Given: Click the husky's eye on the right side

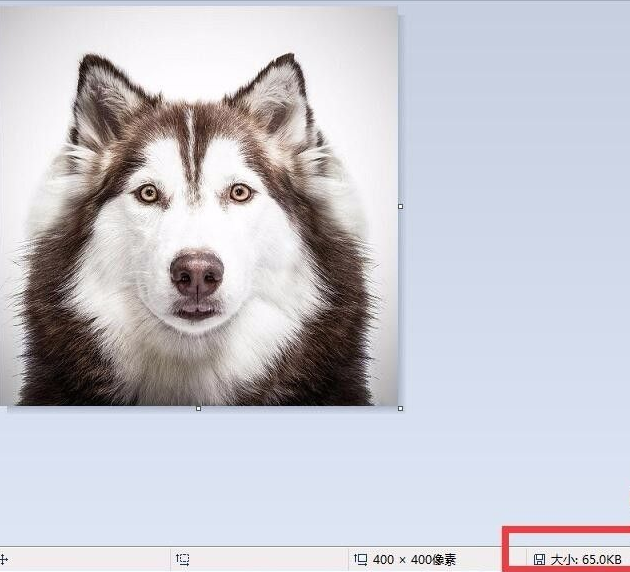Looking at the screenshot, I should coord(240,192).
